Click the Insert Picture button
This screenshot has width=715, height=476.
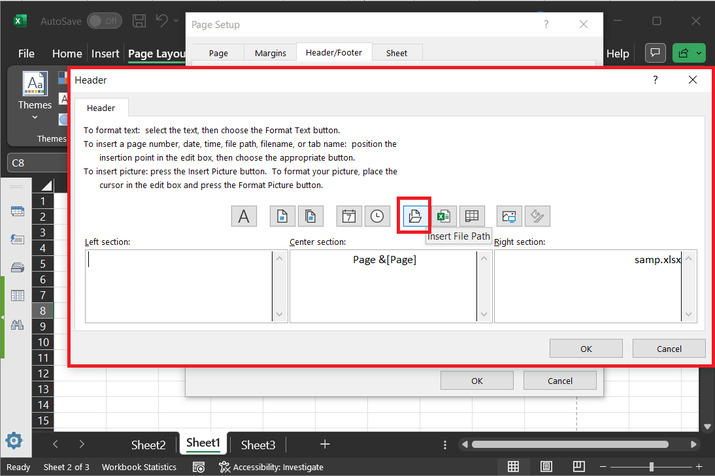tap(509, 216)
